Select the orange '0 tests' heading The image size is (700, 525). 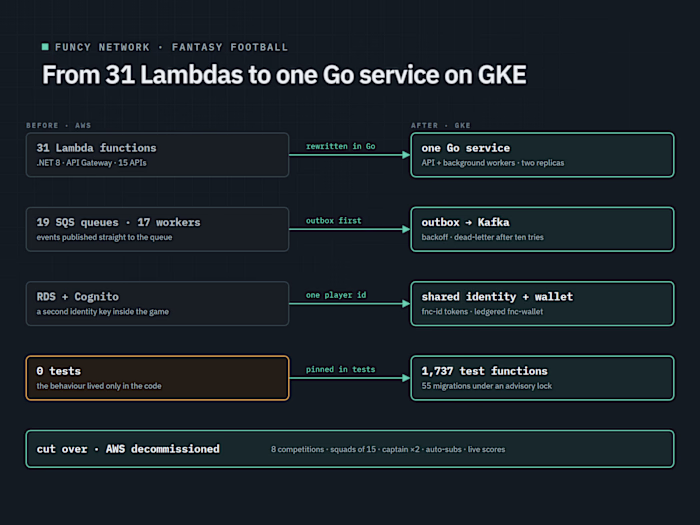coord(59,371)
